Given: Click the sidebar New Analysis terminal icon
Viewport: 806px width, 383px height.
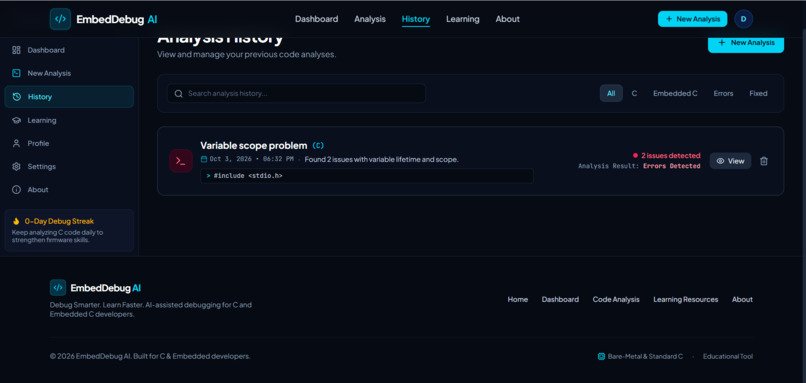Looking at the screenshot, I should (x=16, y=74).
